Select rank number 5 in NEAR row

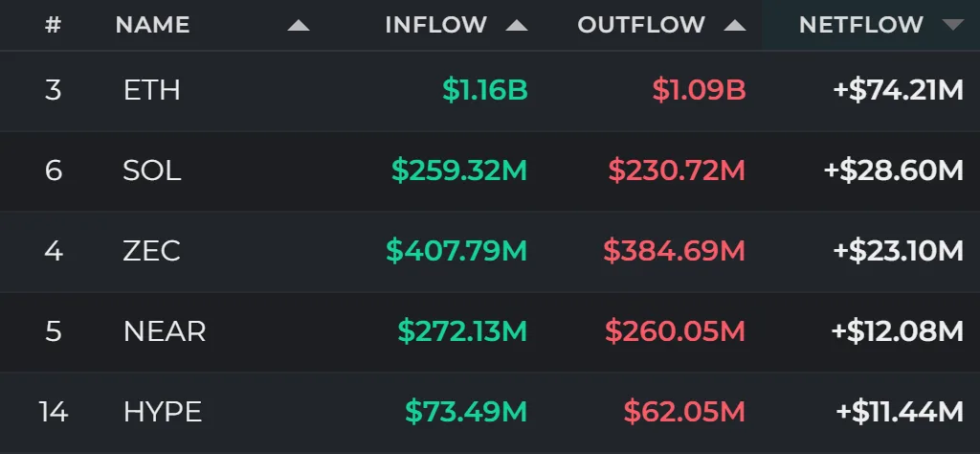(x=54, y=331)
